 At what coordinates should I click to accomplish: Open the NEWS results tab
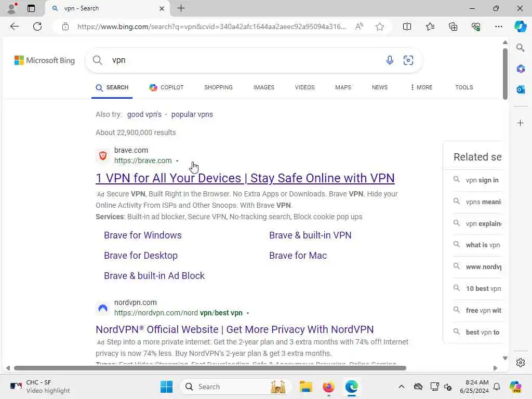[380, 87]
